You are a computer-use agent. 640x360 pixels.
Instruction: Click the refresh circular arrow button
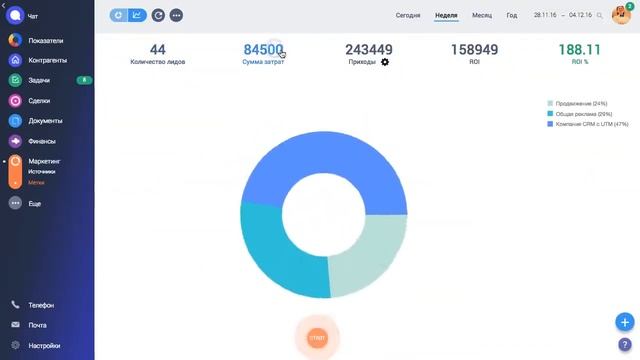[x=158, y=16]
